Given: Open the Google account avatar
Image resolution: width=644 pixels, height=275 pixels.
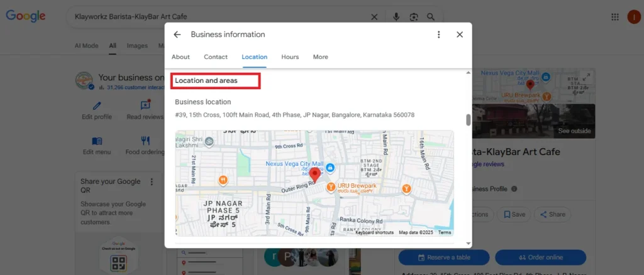Looking at the screenshot, I should click(x=634, y=17).
